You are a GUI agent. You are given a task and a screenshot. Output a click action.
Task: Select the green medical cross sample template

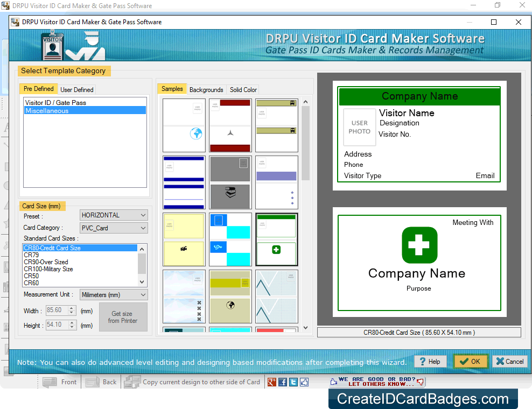pyautogui.click(x=277, y=239)
